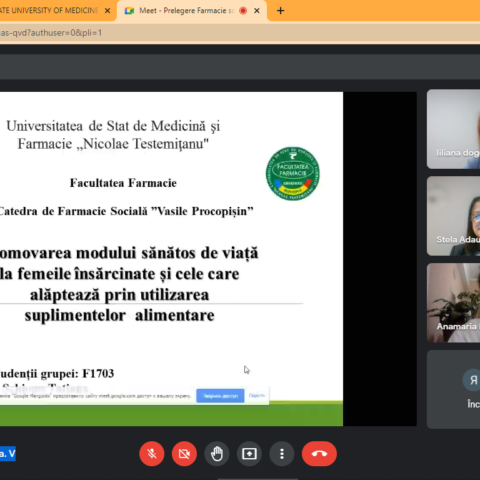Click the 'Vasile Procopișin' department text

coord(202,211)
